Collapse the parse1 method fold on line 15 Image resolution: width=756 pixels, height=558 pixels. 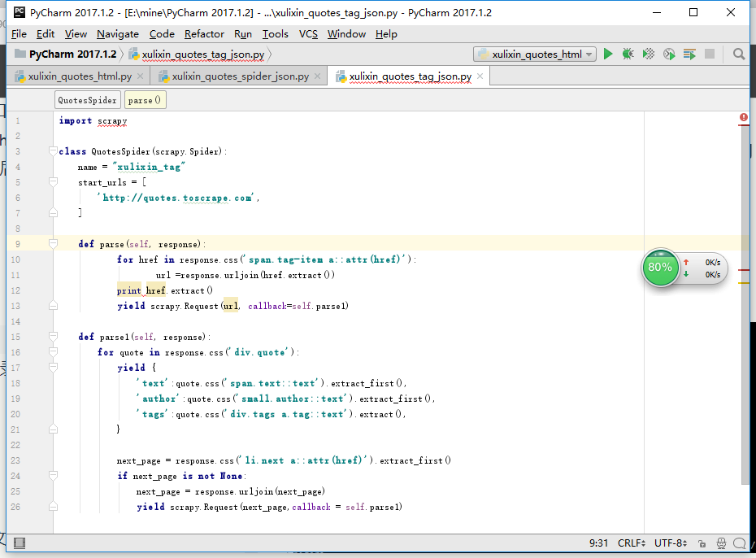click(x=53, y=337)
